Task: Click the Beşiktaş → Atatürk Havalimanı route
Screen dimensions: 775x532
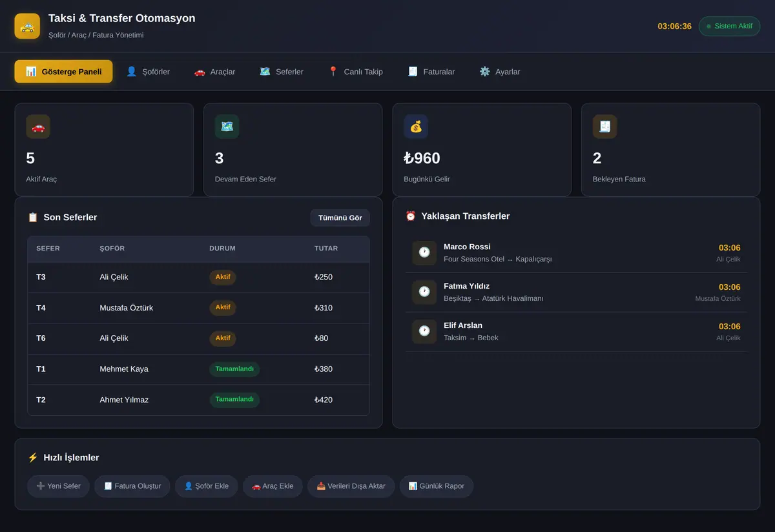Action: click(493, 298)
